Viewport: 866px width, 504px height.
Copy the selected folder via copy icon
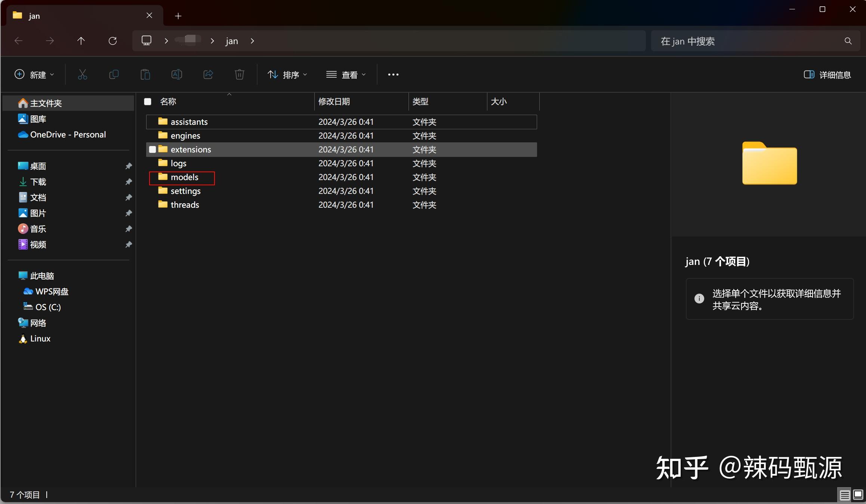pyautogui.click(x=114, y=75)
